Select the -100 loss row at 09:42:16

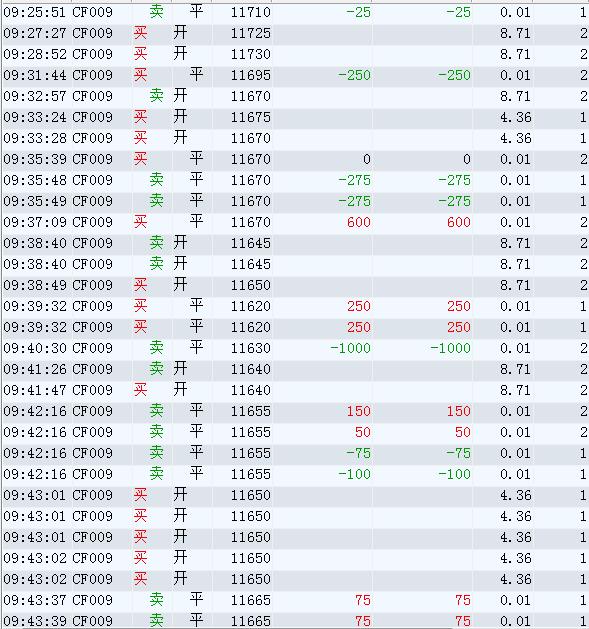click(x=295, y=474)
